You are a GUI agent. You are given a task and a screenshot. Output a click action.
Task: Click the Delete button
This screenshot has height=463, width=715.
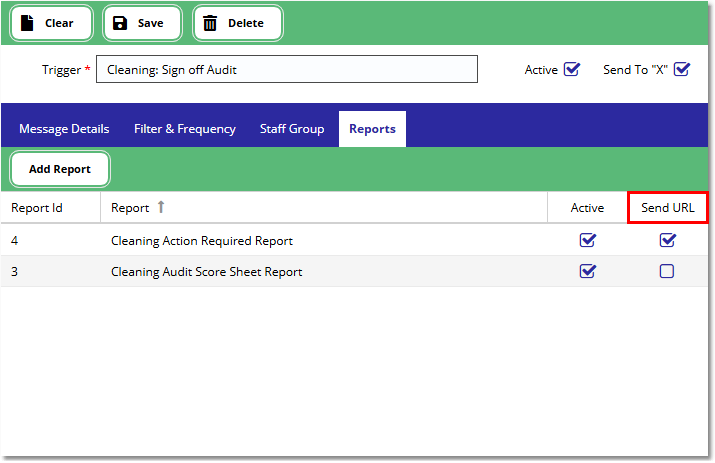click(x=238, y=23)
